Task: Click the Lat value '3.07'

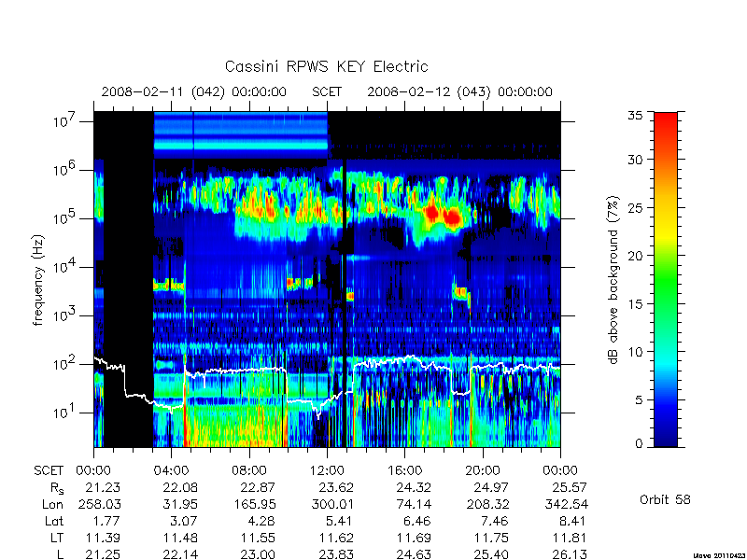Action: (x=185, y=522)
